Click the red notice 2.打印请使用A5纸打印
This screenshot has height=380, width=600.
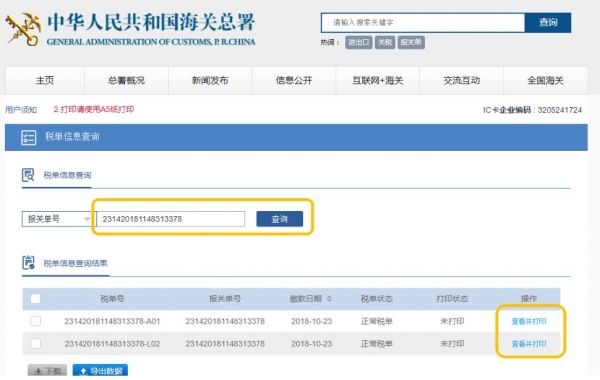click(94, 109)
